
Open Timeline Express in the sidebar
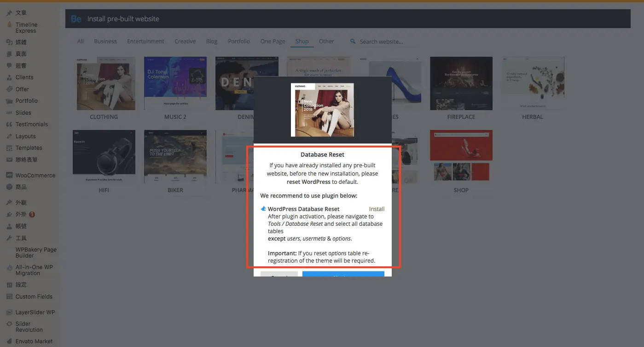[27, 28]
